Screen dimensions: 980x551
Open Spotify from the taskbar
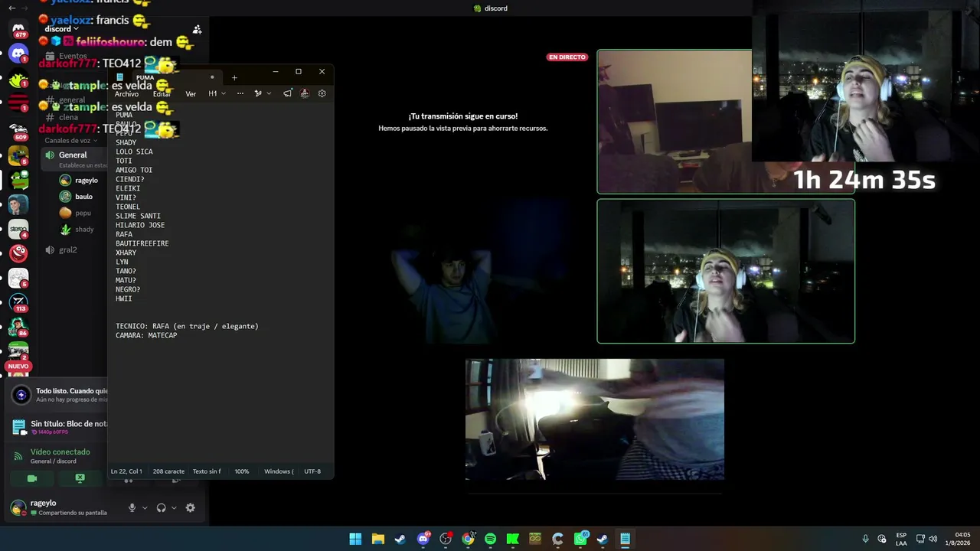point(490,539)
